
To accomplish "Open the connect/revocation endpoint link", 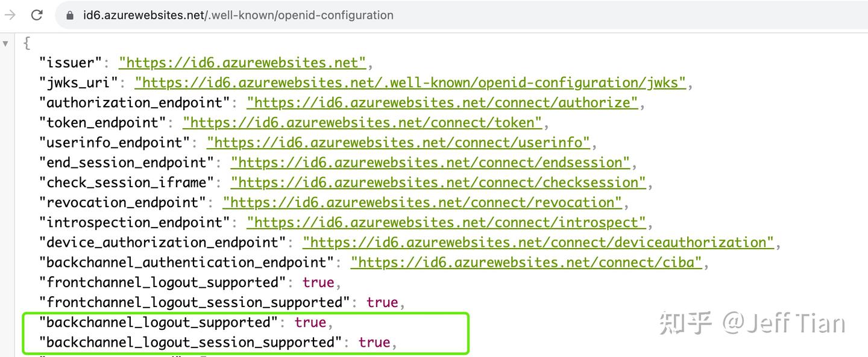I will (422, 202).
